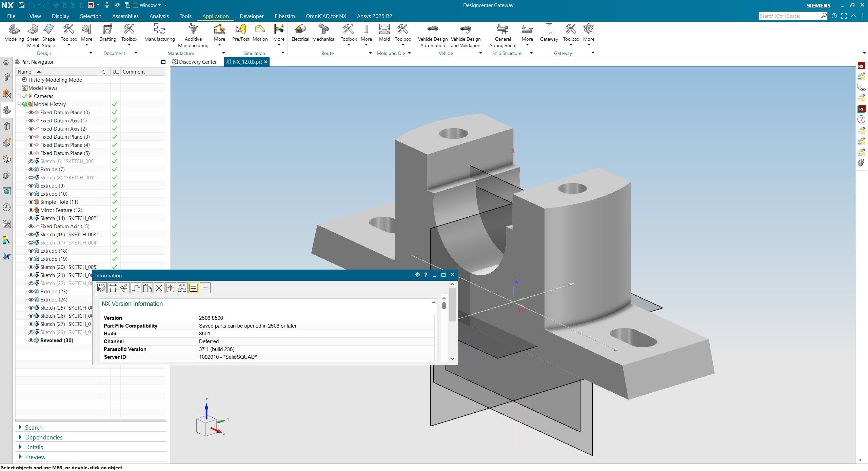The width and height of the screenshot is (868, 471).
Task: Click the find binoculars icon in Information window
Action: coord(182,288)
